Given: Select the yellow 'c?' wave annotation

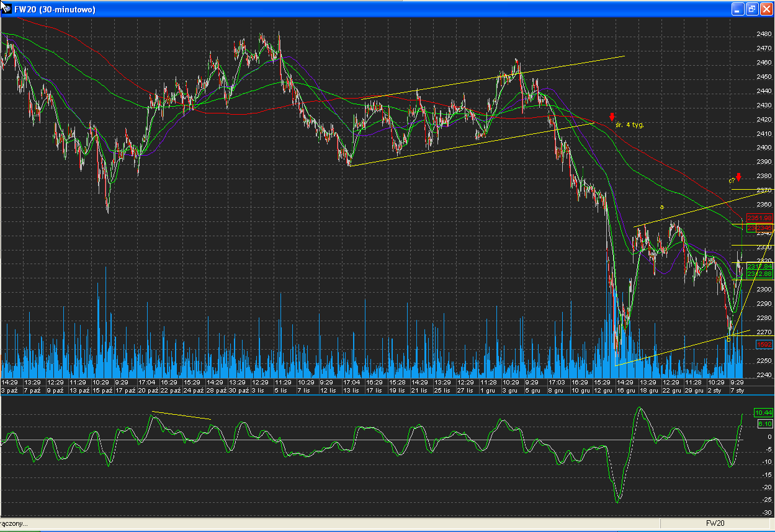Looking at the screenshot, I should click(732, 180).
